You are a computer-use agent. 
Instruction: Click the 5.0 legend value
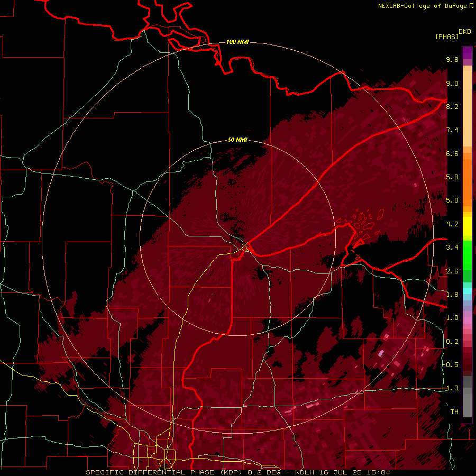(x=452, y=200)
